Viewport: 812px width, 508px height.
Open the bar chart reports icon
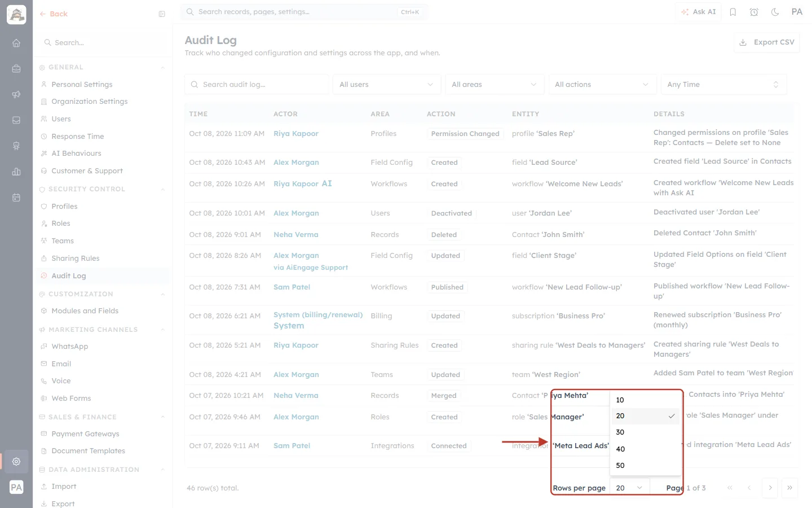[x=16, y=172]
